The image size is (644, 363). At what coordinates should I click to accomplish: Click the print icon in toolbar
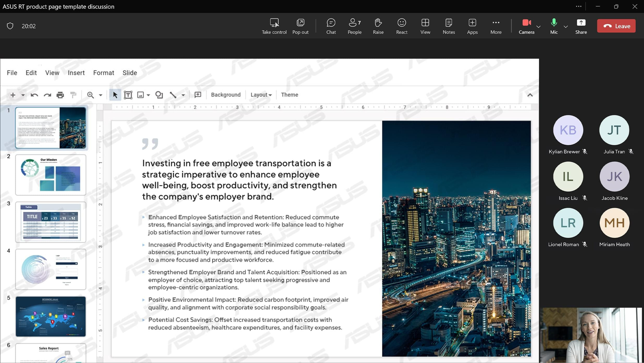[x=60, y=95]
